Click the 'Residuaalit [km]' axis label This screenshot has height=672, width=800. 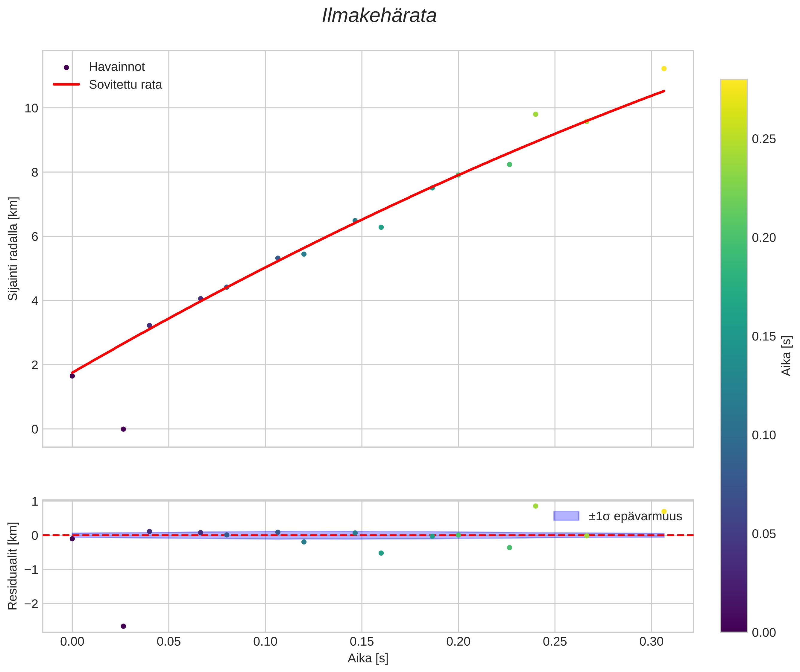13,566
